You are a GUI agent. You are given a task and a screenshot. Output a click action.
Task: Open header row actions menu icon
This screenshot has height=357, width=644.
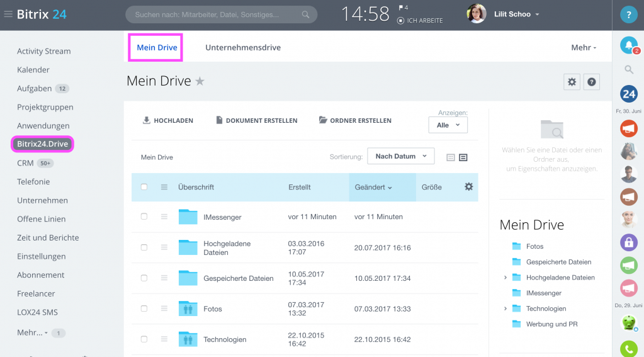click(164, 187)
